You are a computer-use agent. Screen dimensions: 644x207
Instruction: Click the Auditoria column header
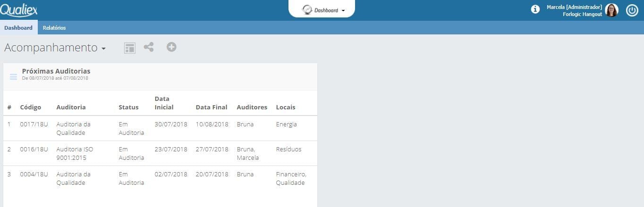coord(71,107)
